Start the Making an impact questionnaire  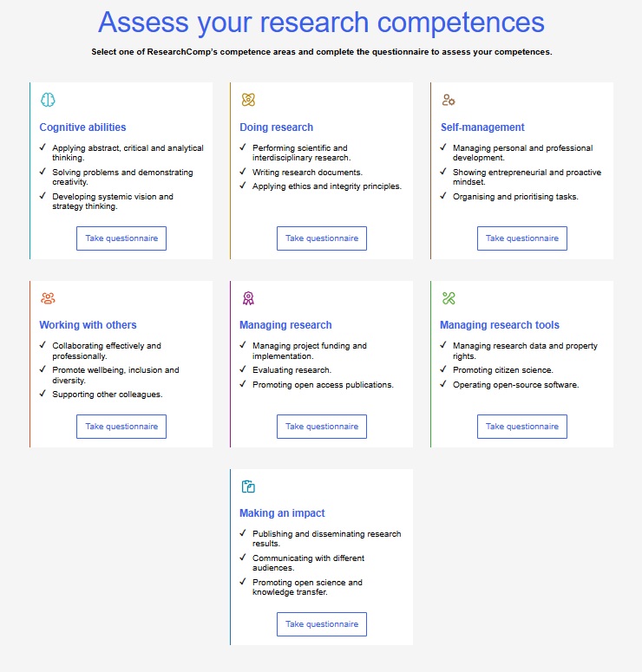click(x=322, y=624)
